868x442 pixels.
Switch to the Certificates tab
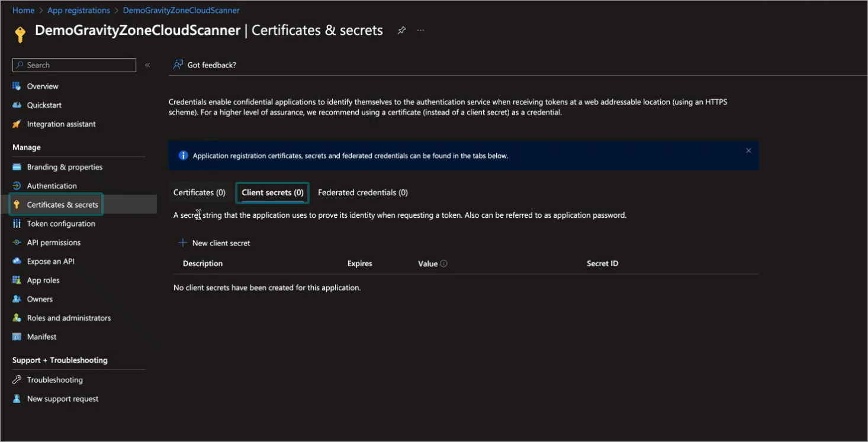click(x=200, y=192)
